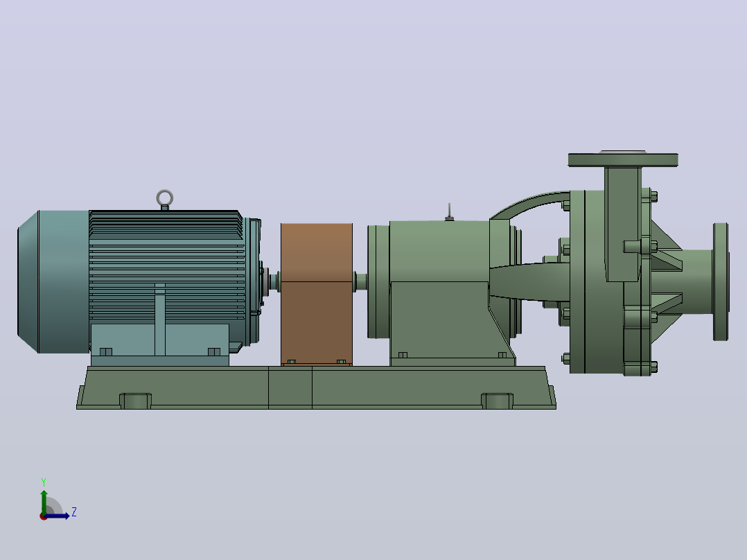Select the motor foot mounting block
Image resolution: width=747 pixels, height=560 pixels.
click(x=159, y=345)
